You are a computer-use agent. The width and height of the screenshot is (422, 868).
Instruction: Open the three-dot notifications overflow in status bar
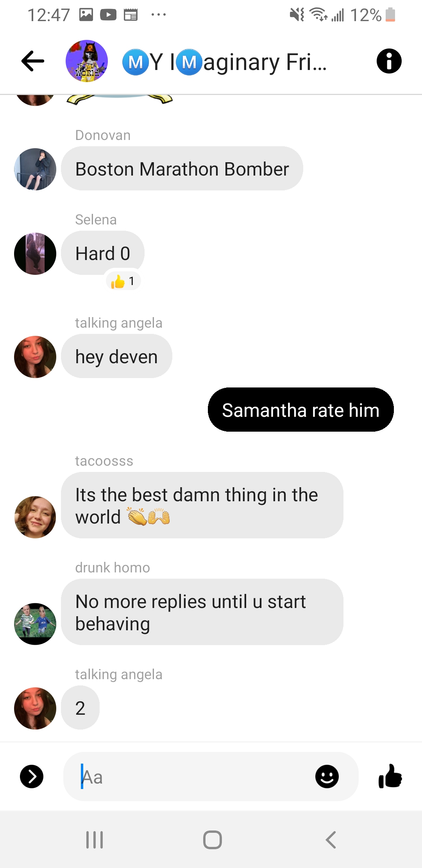[159, 15]
